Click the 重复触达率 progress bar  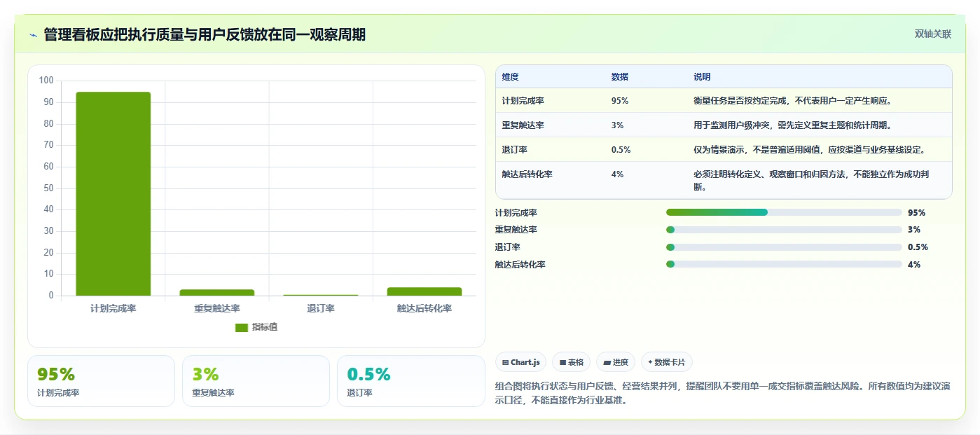pos(784,230)
